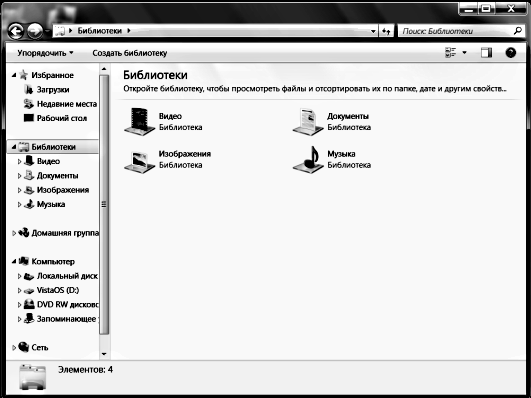Expand the Изображения node in sidebar
531x398 pixels.
19,190
